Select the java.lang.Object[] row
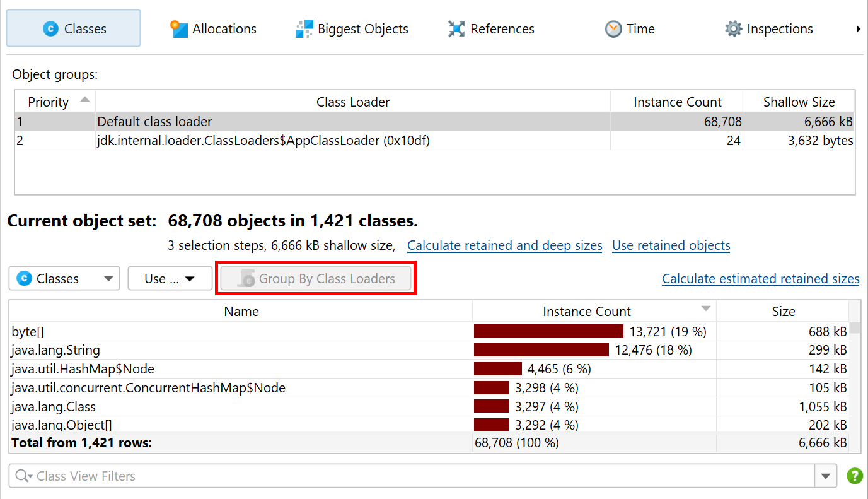868x499 pixels. tap(429, 425)
